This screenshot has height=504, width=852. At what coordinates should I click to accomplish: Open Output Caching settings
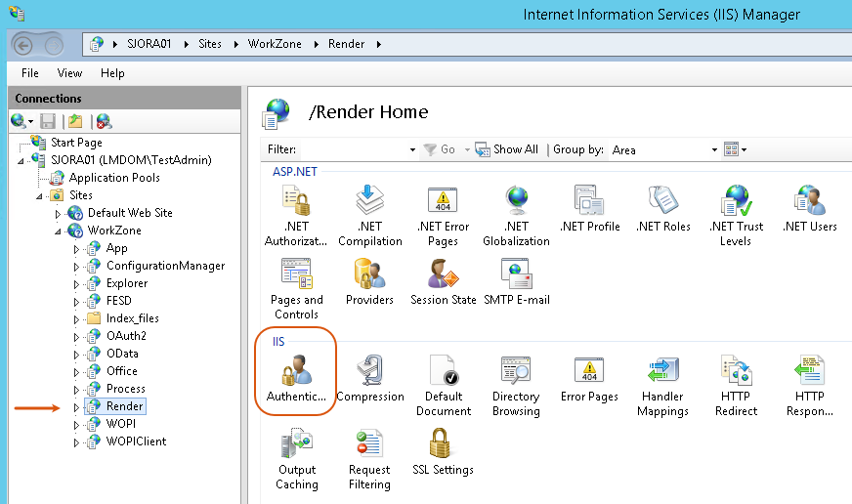(x=297, y=459)
